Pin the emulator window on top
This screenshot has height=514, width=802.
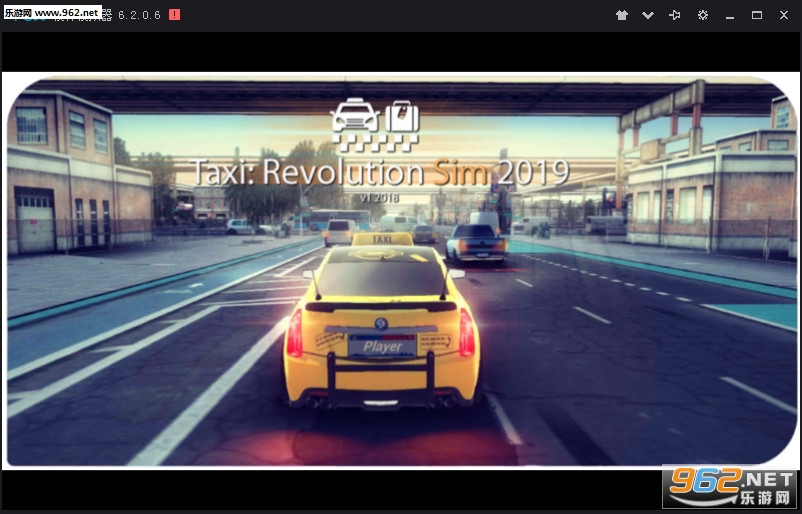(675, 15)
